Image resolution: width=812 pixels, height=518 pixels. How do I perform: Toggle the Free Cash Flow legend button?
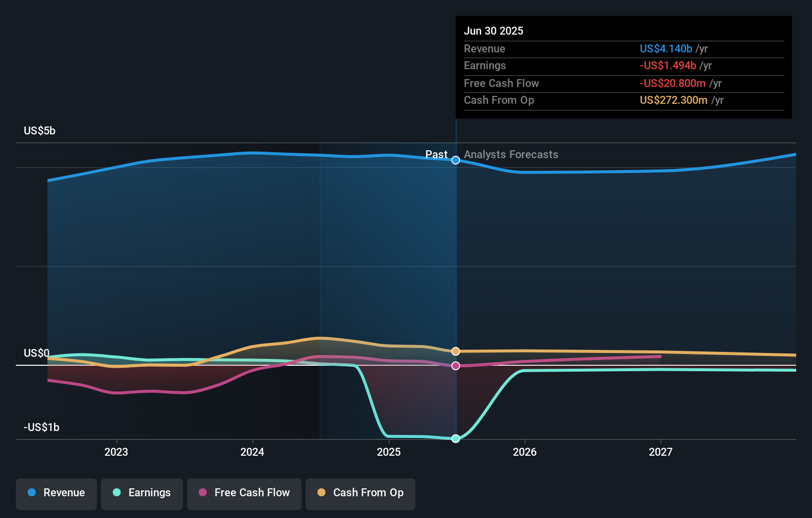(x=244, y=494)
